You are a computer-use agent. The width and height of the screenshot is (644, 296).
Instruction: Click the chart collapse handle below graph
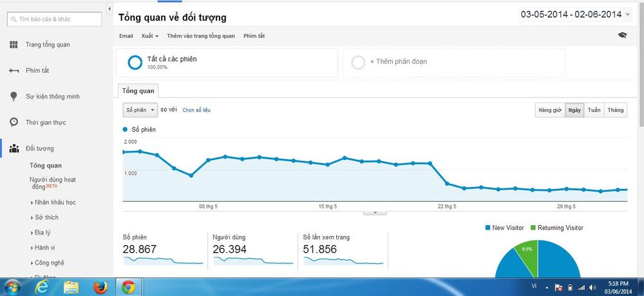[375, 213]
